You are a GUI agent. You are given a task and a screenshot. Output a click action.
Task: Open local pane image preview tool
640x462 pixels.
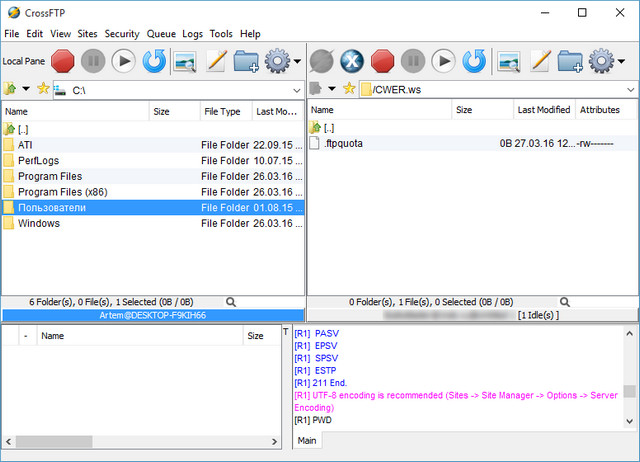pyautogui.click(x=185, y=62)
